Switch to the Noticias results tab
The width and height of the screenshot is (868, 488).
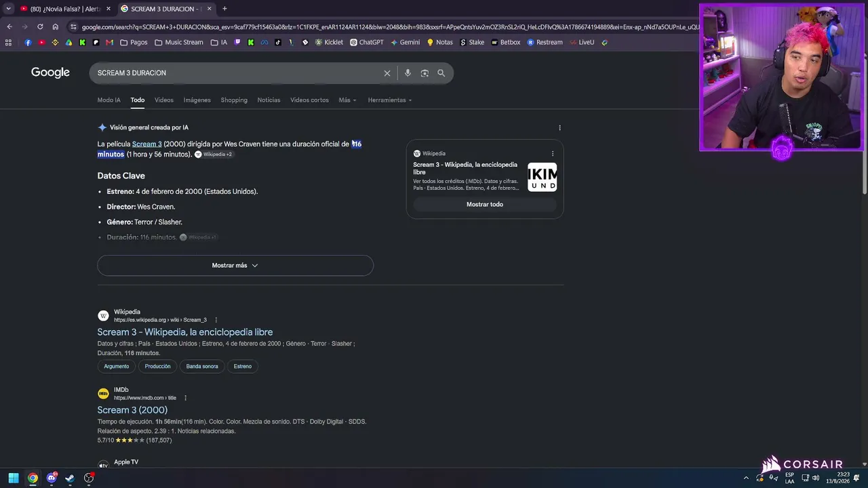pos(269,100)
